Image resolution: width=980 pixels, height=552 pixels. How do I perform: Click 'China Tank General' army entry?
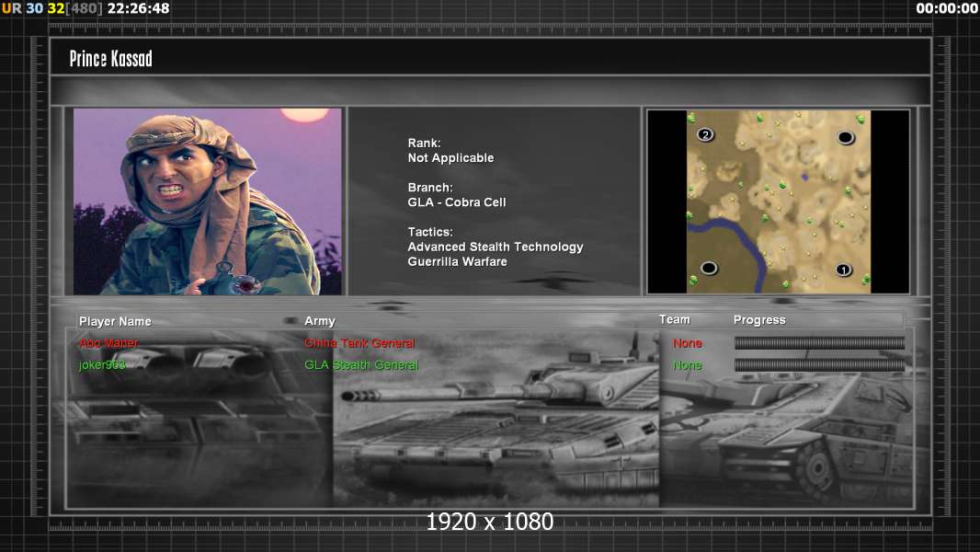tap(360, 343)
